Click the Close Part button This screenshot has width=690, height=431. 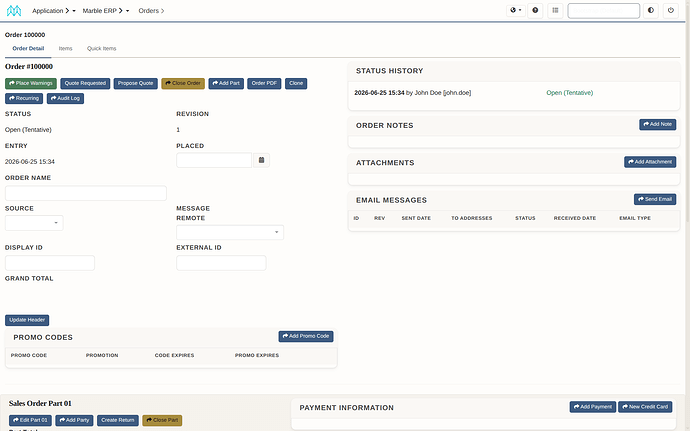click(x=162, y=420)
